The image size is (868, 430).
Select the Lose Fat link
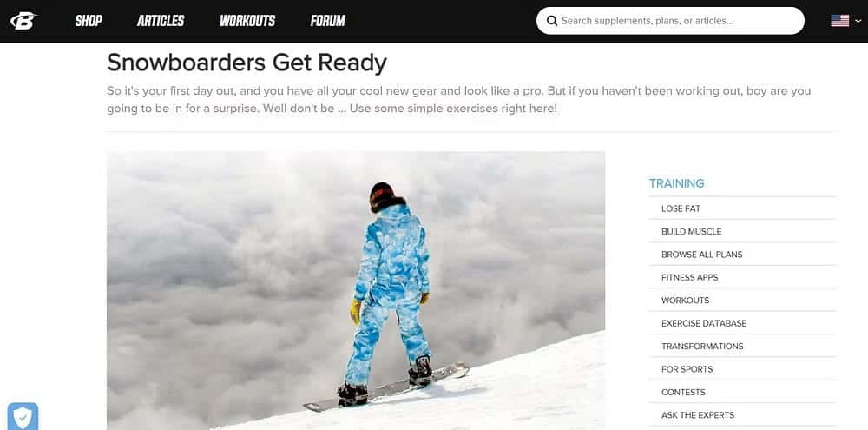click(681, 208)
